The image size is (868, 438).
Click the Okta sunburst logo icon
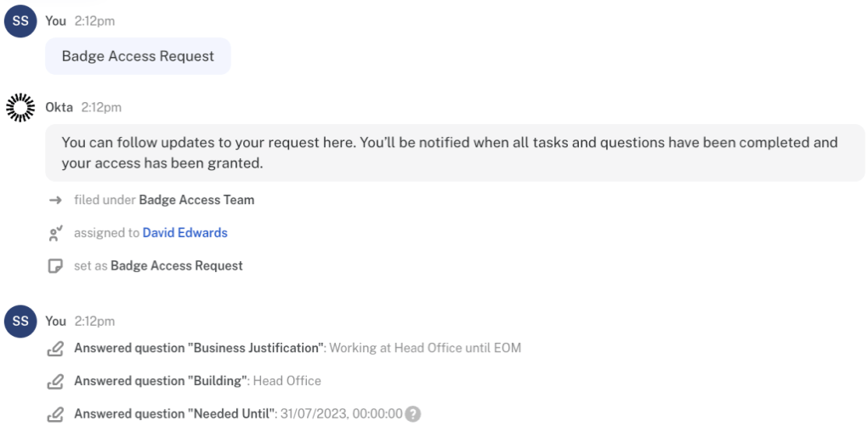20,108
